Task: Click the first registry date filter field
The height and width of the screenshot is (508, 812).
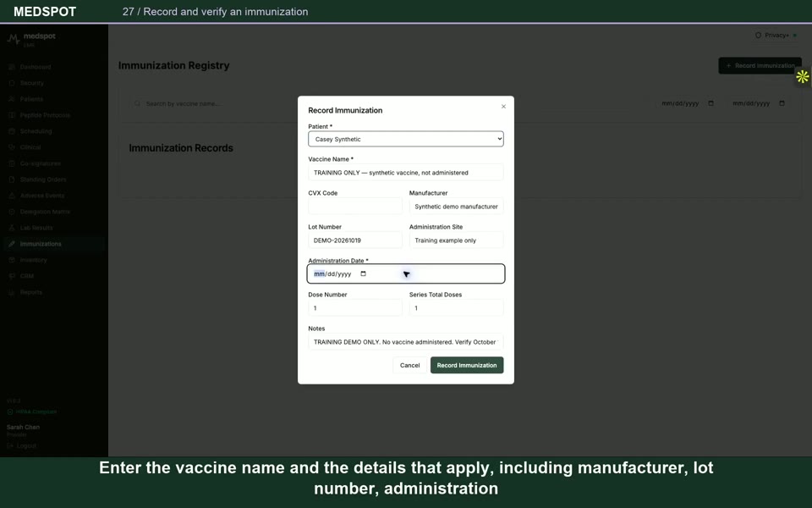Action: 687,103
